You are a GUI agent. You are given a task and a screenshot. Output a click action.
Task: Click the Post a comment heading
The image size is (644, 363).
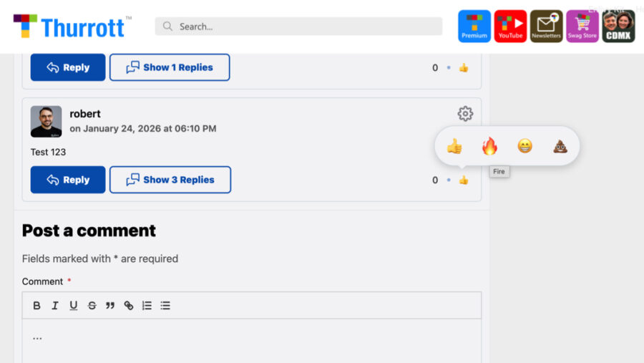89,231
